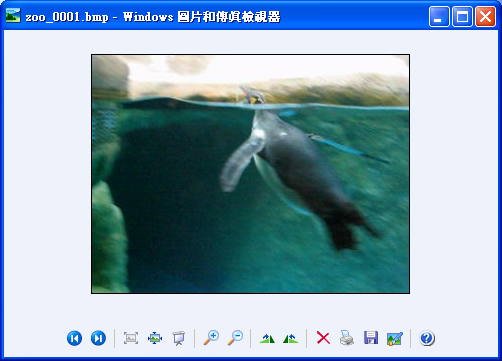The image size is (502, 361).
Task: Zoom in on the image
Action: coord(211,338)
